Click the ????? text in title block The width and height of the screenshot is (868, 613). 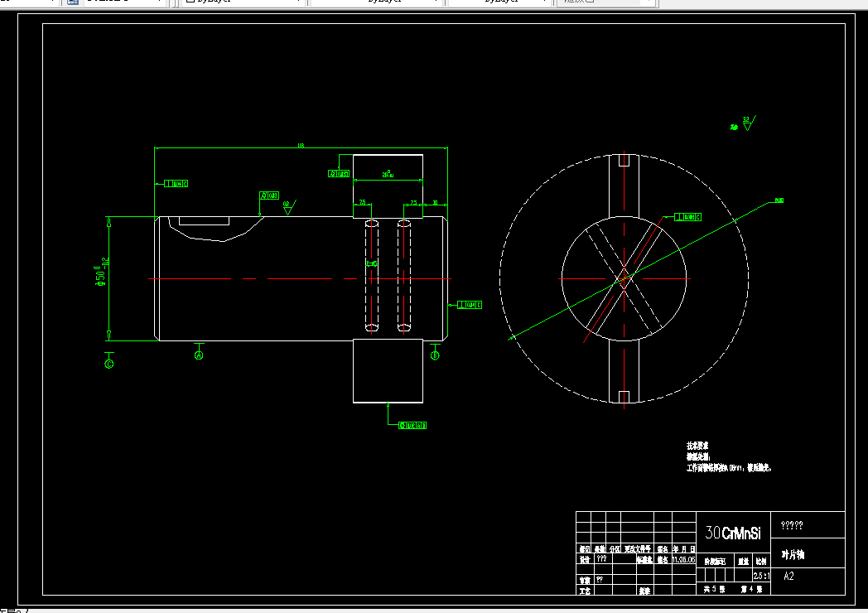pyautogui.click(x=792, y=525)
